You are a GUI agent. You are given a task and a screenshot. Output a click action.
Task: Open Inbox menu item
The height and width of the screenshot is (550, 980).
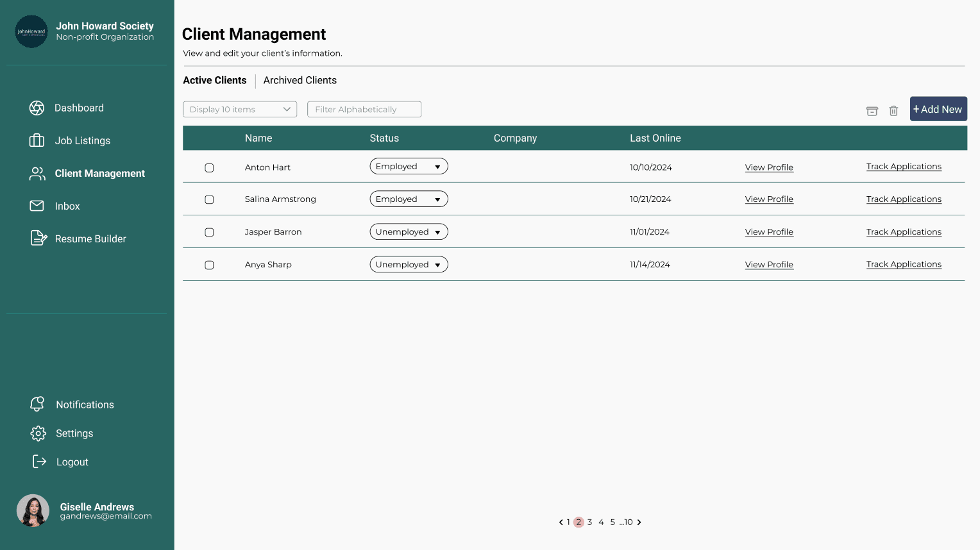(x=67, y=206)
